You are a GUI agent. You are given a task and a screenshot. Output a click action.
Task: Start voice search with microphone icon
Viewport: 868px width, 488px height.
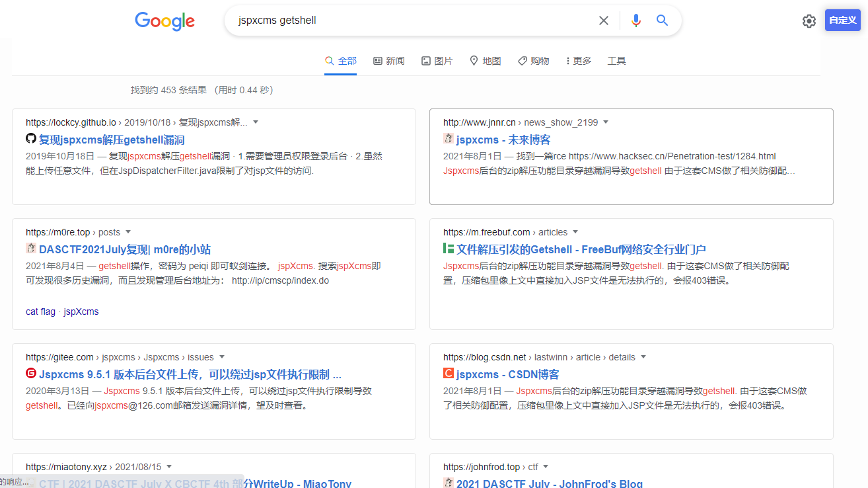click(636, 20)
